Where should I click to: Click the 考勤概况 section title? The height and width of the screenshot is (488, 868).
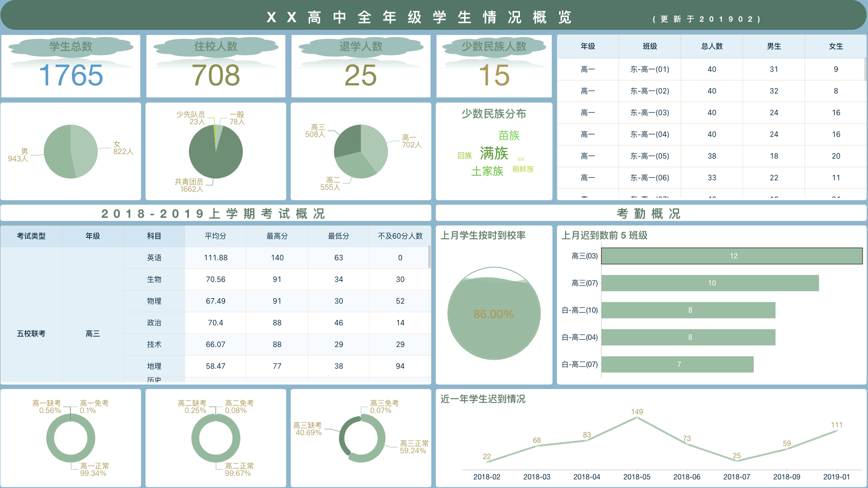[650, 213]
